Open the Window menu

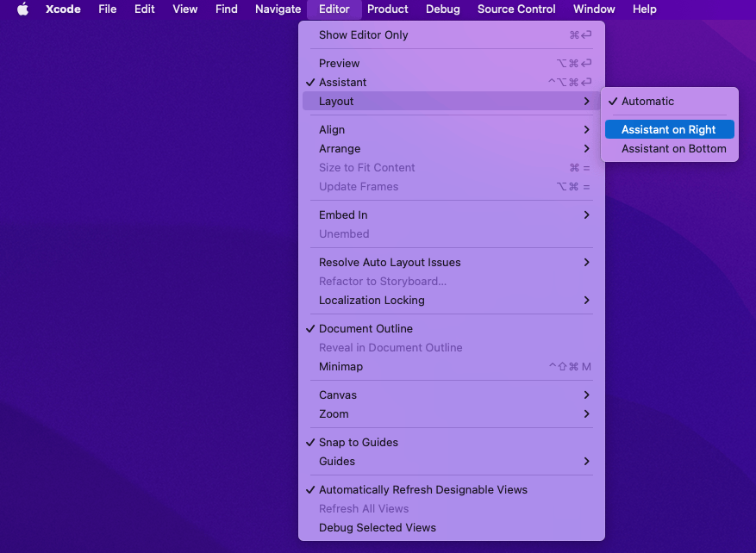tap(594, 9)
